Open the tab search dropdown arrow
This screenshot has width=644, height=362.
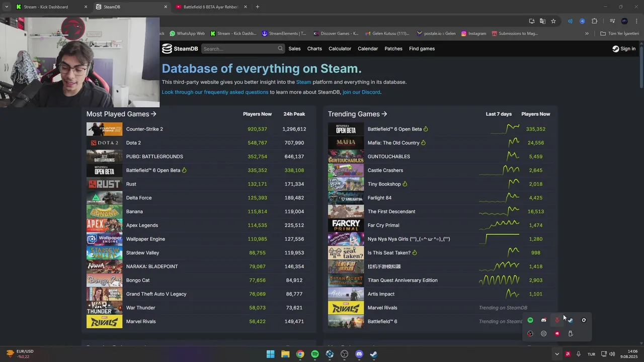[7, 7]
